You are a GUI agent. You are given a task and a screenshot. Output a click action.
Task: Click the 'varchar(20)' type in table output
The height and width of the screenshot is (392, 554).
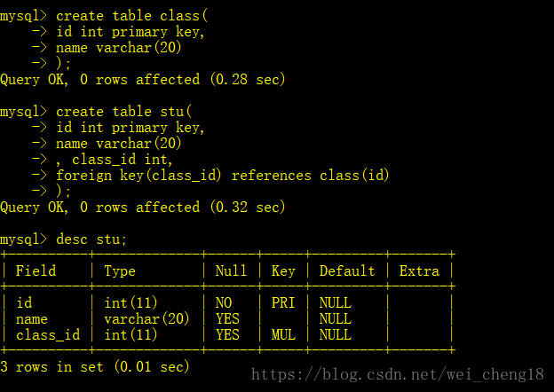click(147, 318)
